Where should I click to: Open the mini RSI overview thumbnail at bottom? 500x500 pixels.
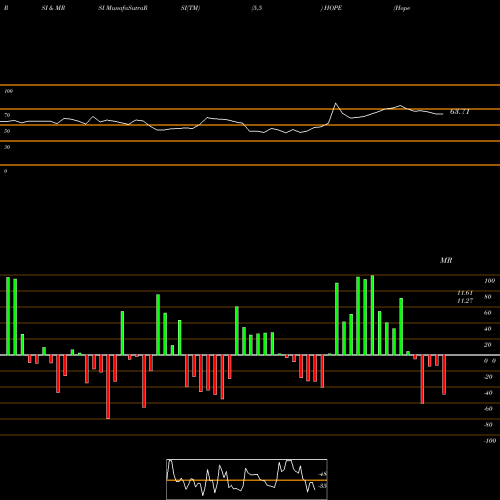pos(247,479)
